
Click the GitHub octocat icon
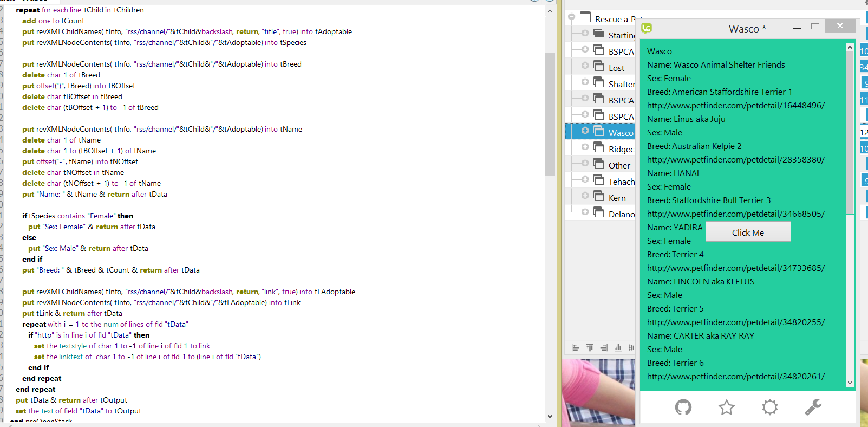pyautogui.click(x=683, y=407)
